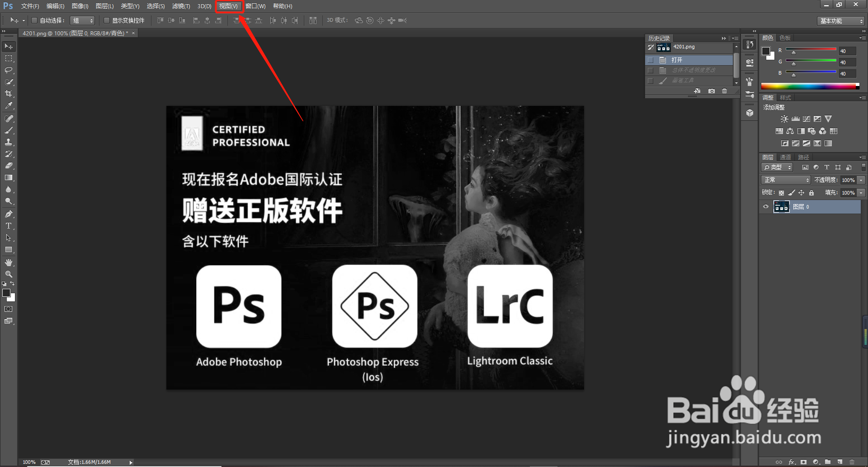Create new snapshot camera icon in History
Screen dimensions: 868x467
pos(712,91)
